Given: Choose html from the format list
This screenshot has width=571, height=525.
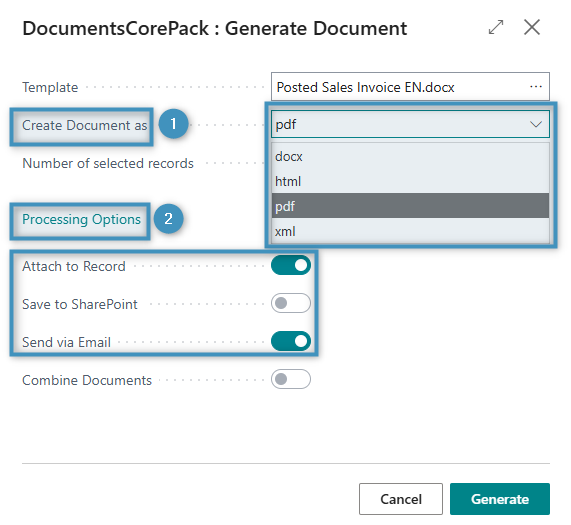Looking at the screenshot, I should click(x=410, y=181).
